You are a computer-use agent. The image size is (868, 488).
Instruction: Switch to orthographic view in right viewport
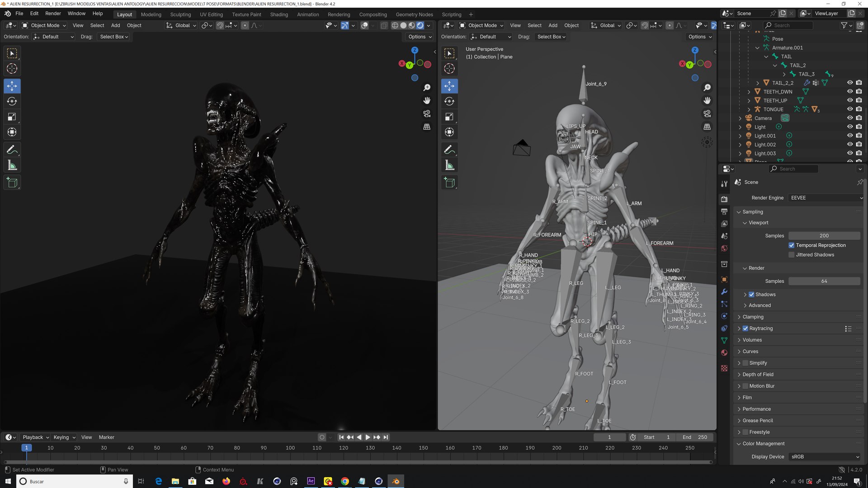707,127
